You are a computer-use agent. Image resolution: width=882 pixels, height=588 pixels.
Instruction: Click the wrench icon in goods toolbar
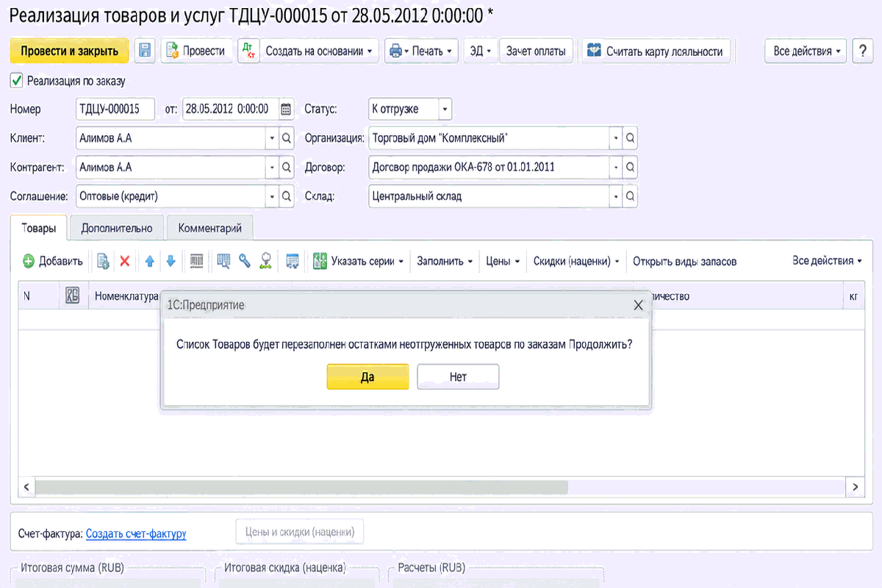(245, 261)
